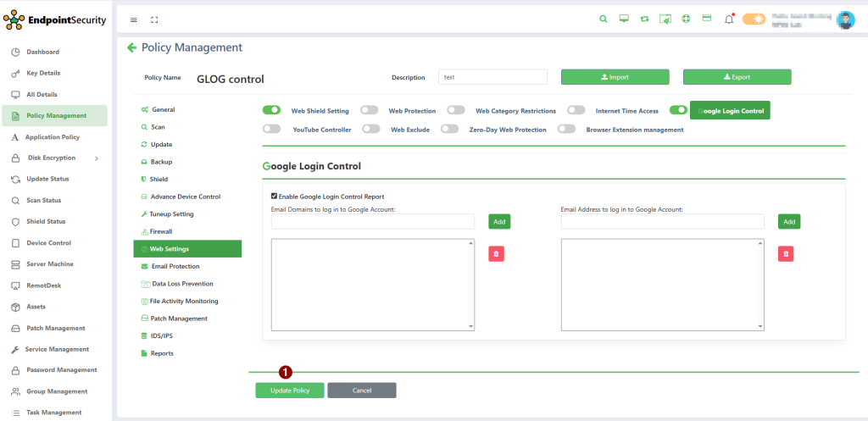Screen dimensions: 868x421
Task: Delete selected email domain with red trash icon
Action: 497,253
